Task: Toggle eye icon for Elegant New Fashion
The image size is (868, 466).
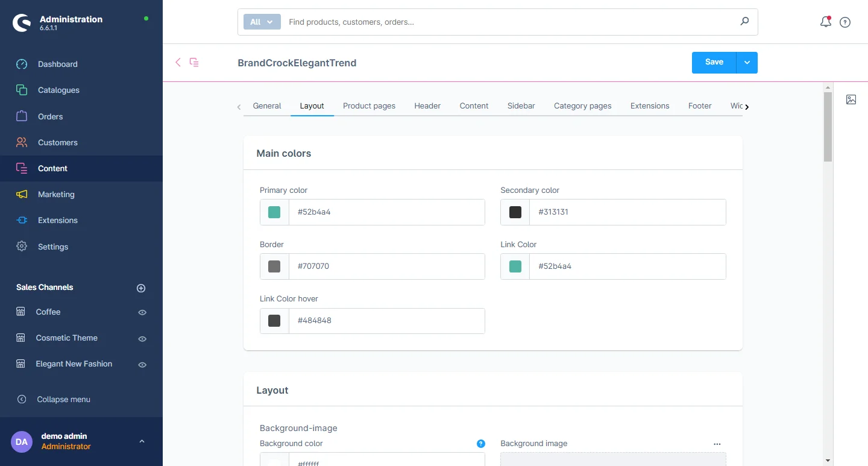Action: click(142, 365)
